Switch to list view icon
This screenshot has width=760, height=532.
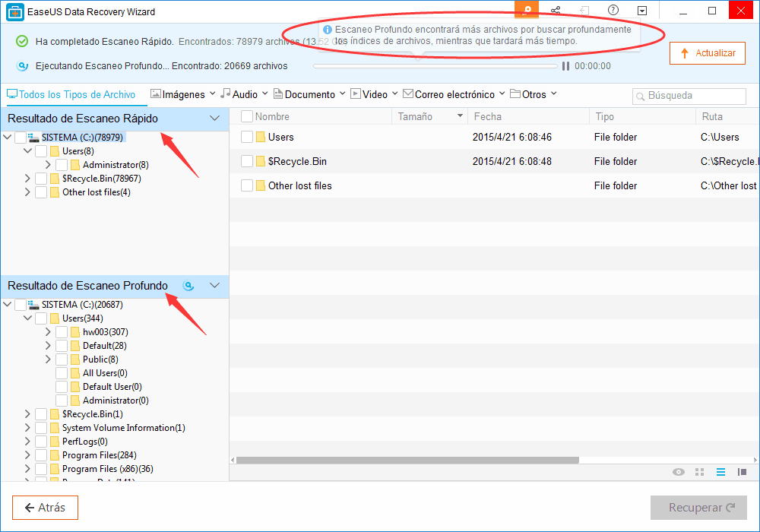click(720, 472)
